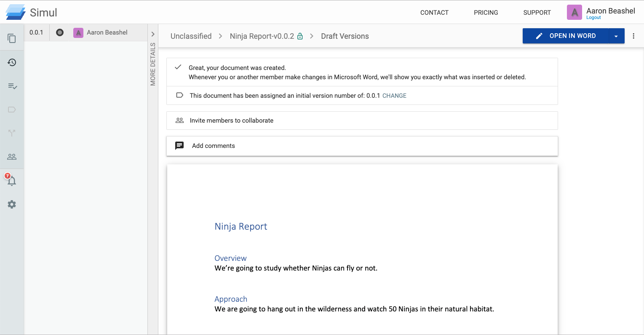Viewport: 644px width, 335px height.
Task: Select the 0.0.1 version label in the list
Action: [x=36, y=32]
